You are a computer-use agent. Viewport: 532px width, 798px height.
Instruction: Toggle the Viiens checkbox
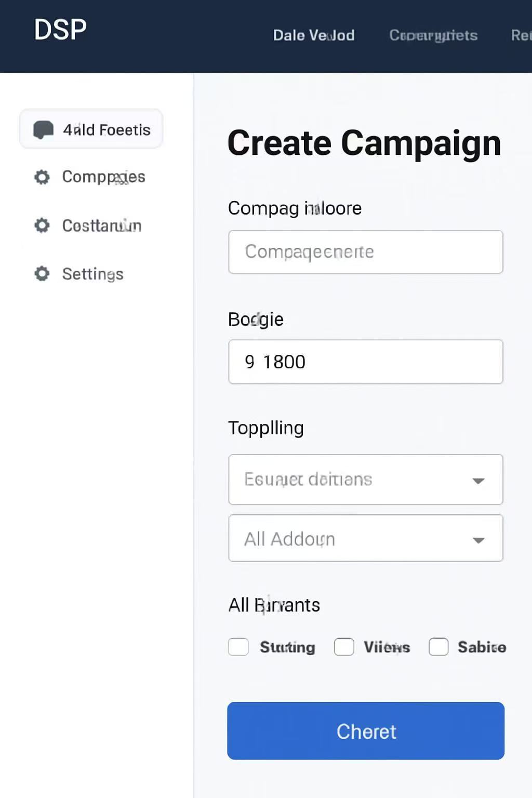[x=344, y=647]
